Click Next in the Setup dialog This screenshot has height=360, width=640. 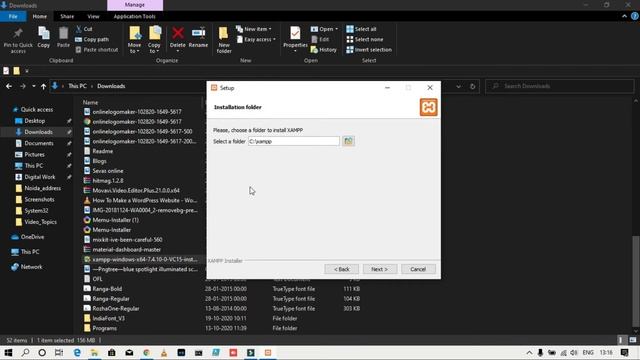click(x=379, y=269)
